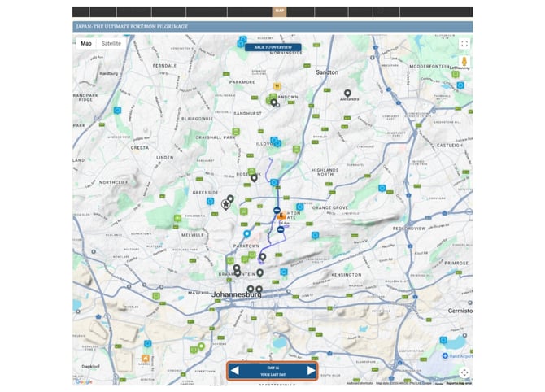The width and height of the screenshot is (545, 392).
Task: Click the blue camera marker near Greenside
Action: [211, 201]
